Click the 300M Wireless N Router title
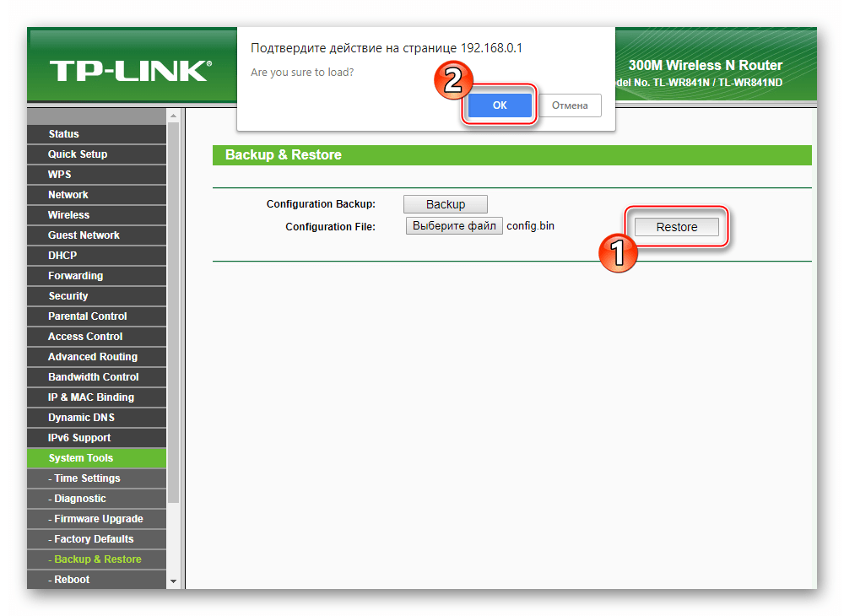This screenshot has height=616, width=844. [705, 65]
